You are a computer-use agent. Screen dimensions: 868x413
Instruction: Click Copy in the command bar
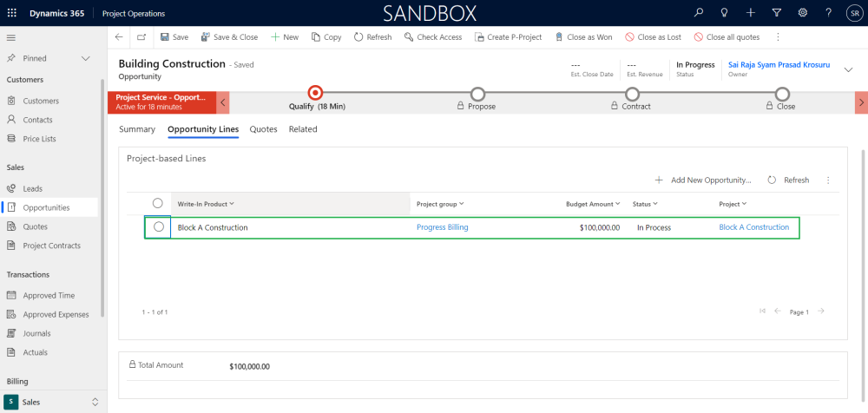click(x=326, y=37)
